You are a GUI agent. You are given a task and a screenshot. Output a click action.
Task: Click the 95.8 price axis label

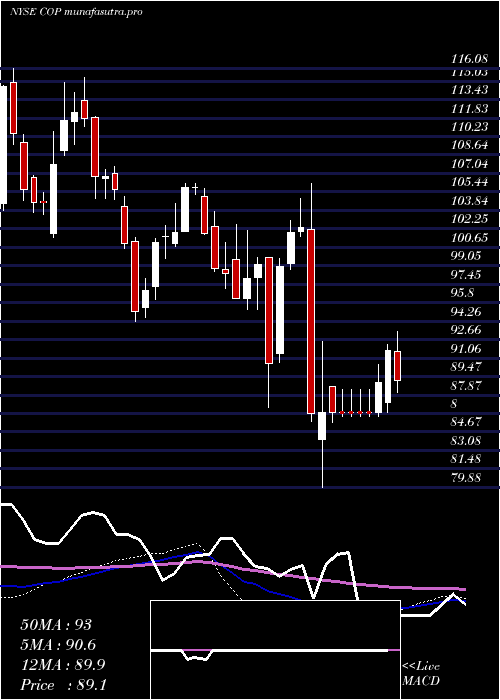pos(462,293)
